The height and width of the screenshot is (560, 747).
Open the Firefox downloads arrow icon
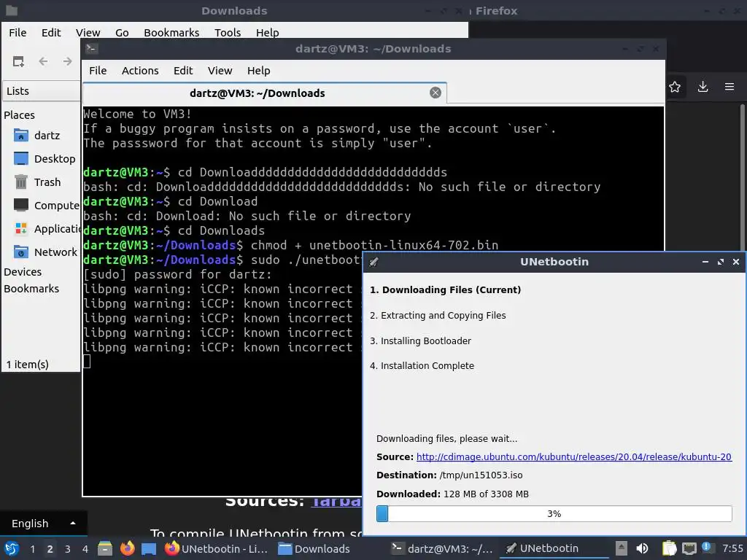click(x=703, y=87)
